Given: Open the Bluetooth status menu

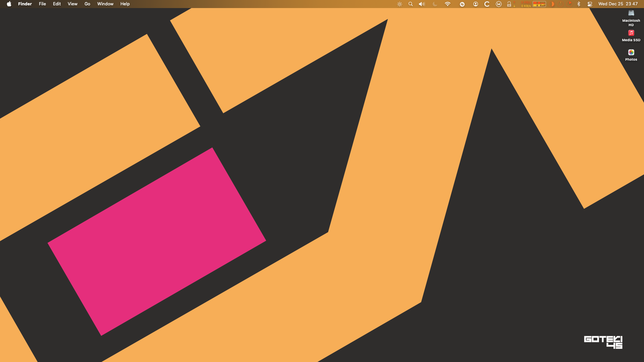Looking at the screenshot, I should click(x=579, y=4).
